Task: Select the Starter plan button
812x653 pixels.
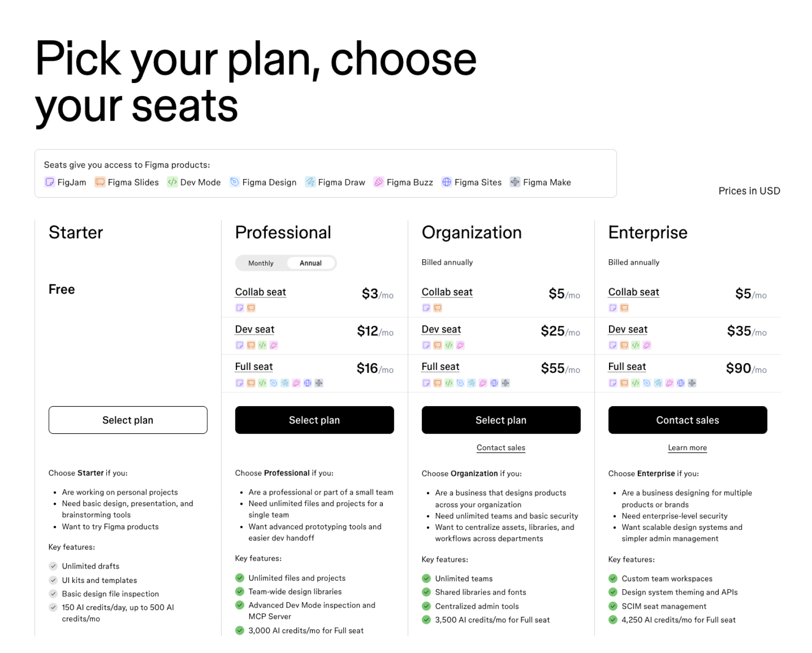Action: (128, 420)
